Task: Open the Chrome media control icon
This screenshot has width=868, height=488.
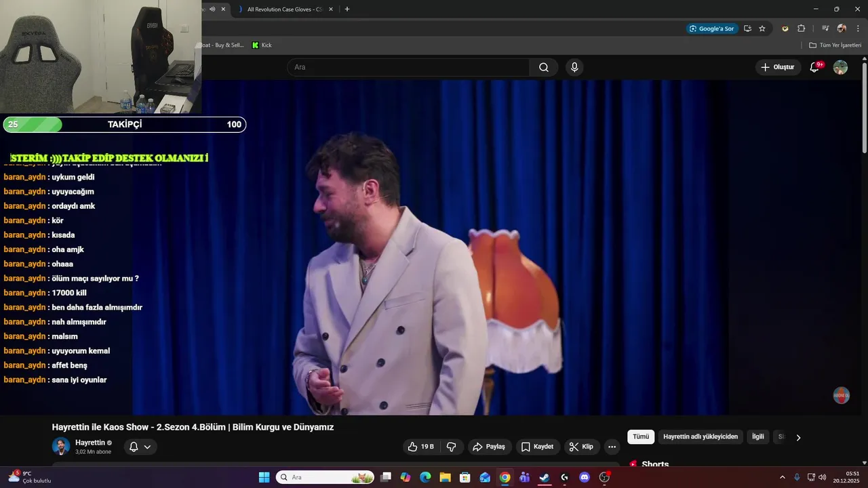Action: [825, 28]
